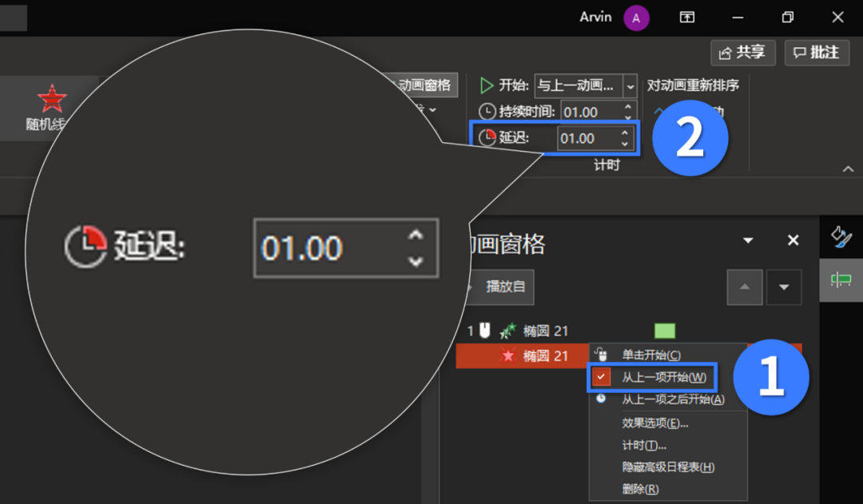Increase the ribbon 延迟 delay value
The image size is (863, 504).
tap(625, 133)
